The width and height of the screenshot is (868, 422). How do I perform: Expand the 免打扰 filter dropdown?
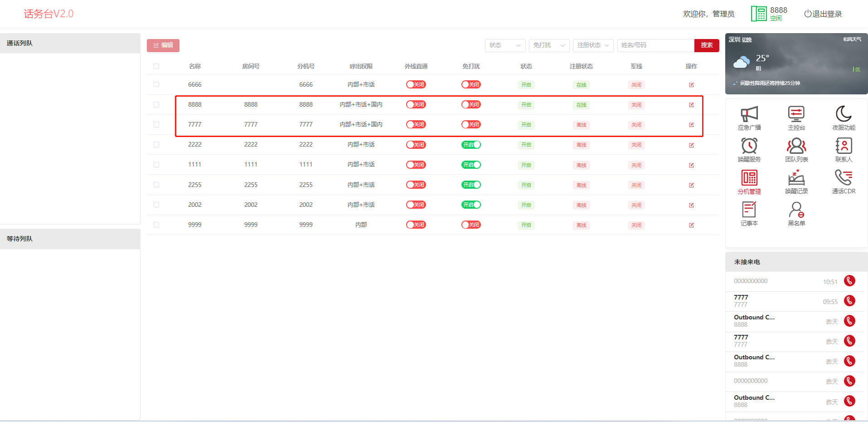[x=548, y=45]
